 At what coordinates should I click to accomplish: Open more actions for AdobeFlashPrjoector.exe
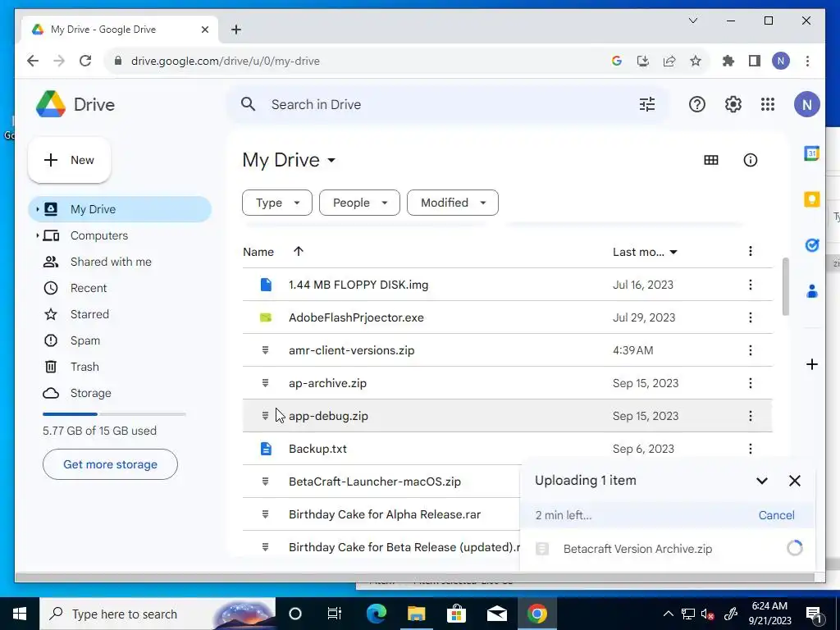750,317
